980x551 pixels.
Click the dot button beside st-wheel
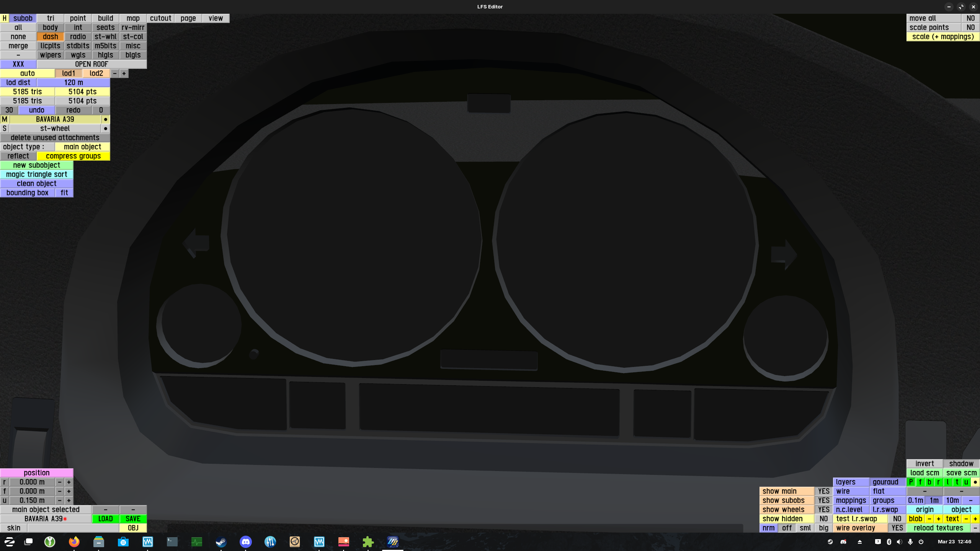(106, 129)
